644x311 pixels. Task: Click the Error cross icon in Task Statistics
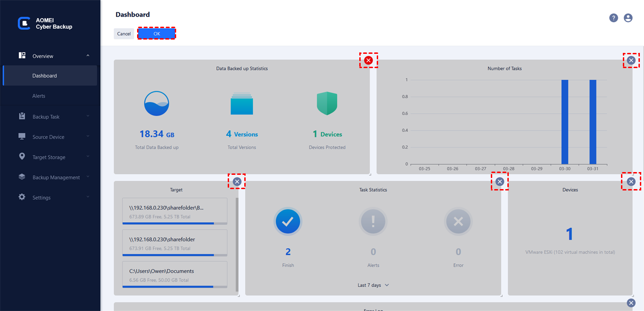click(x=458, y=222)
